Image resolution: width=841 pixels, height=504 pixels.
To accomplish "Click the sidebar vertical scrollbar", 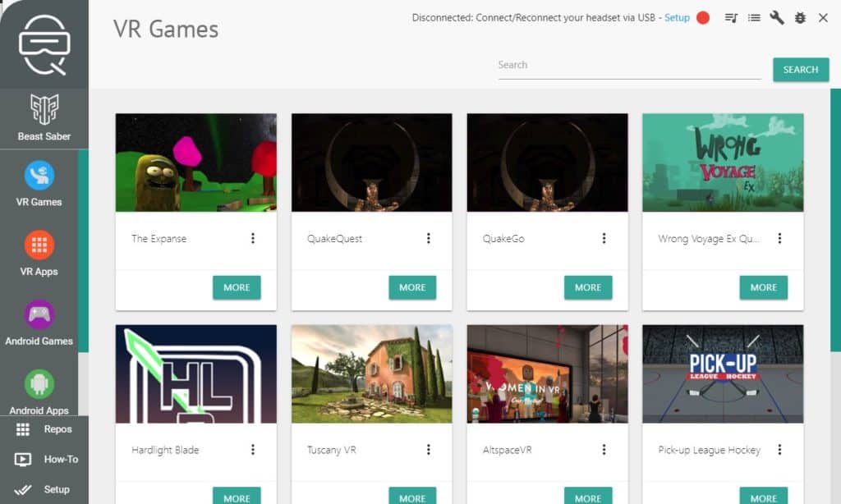I will pyautogui.click(x=83, y=251).
